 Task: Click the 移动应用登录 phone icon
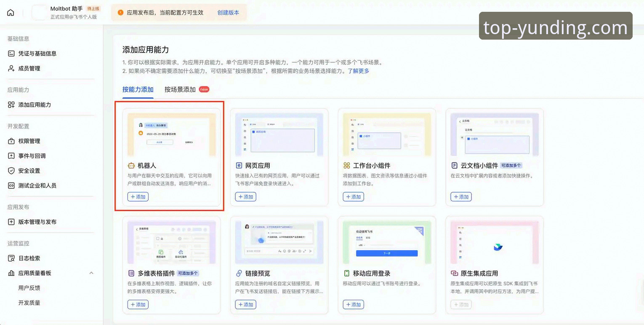pyautogui.click(x=346, y=274)
